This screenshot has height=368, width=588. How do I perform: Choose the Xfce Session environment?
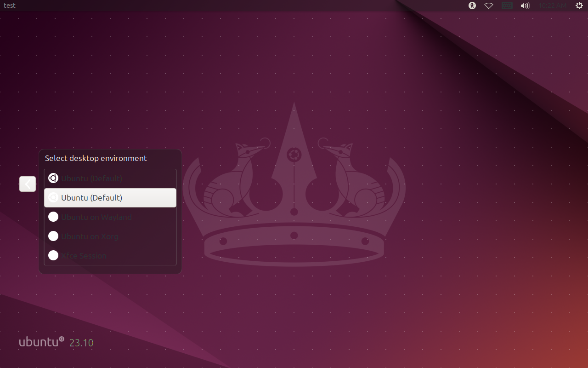point(110,256)
